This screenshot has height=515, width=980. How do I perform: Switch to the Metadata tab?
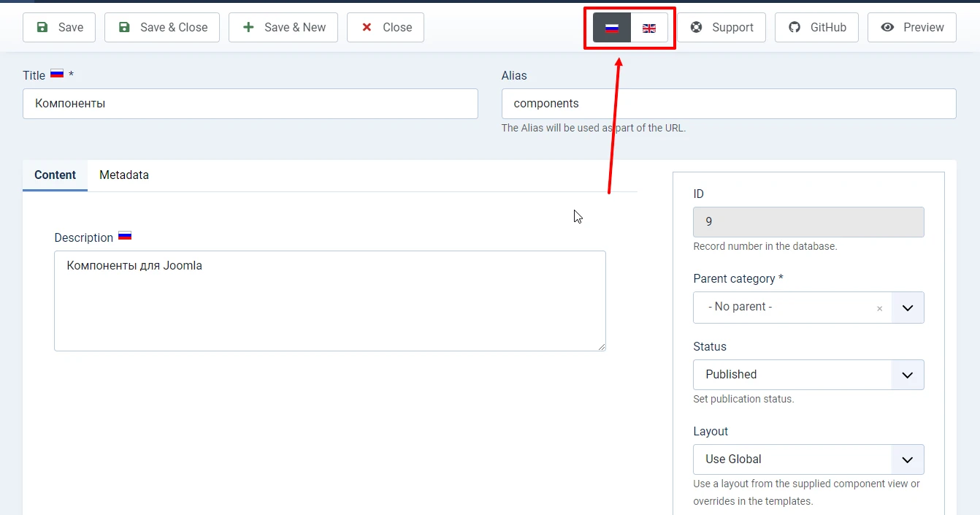point(124,175)
